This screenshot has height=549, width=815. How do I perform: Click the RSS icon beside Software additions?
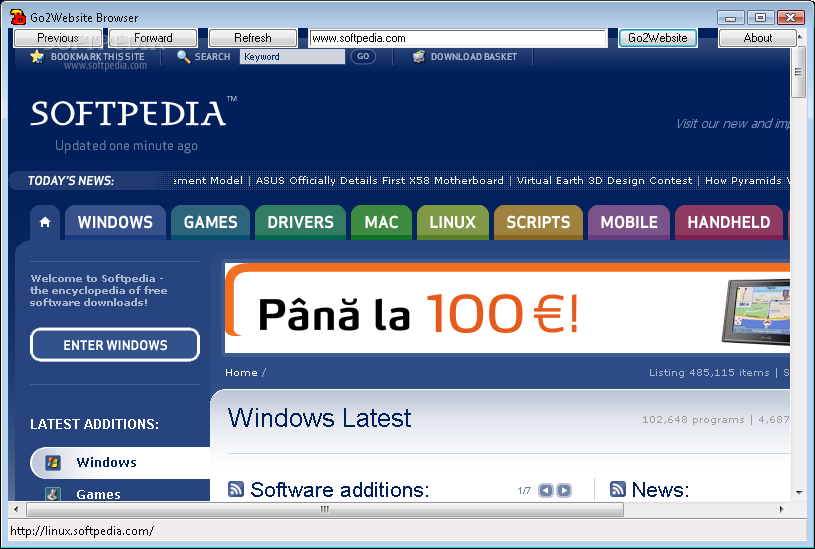click(x=236, y=489)
